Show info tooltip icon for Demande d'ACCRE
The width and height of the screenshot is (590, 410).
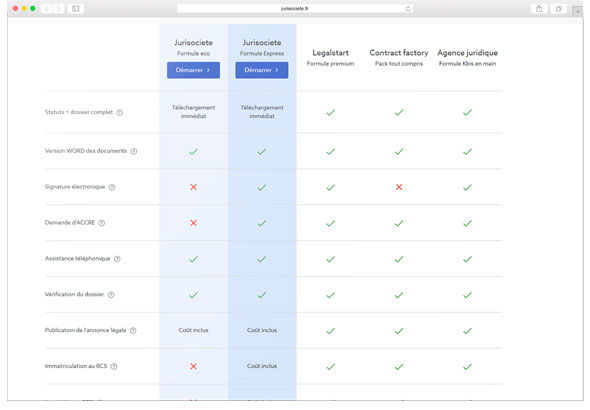(x=102, y=223)
